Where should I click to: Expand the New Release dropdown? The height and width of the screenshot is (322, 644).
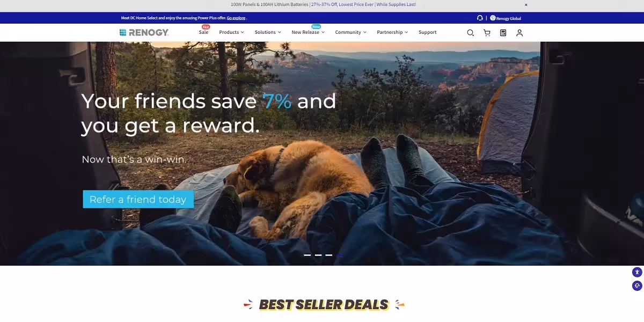[308, 32]
